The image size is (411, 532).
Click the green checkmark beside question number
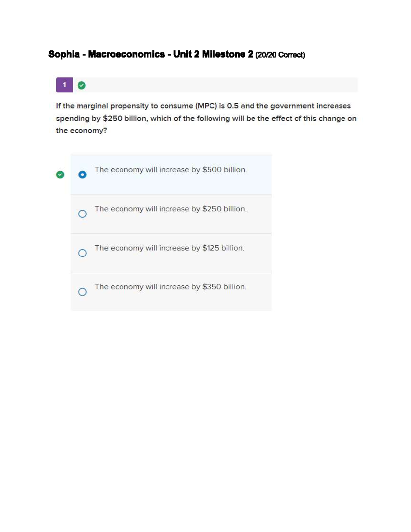point(82,85)
